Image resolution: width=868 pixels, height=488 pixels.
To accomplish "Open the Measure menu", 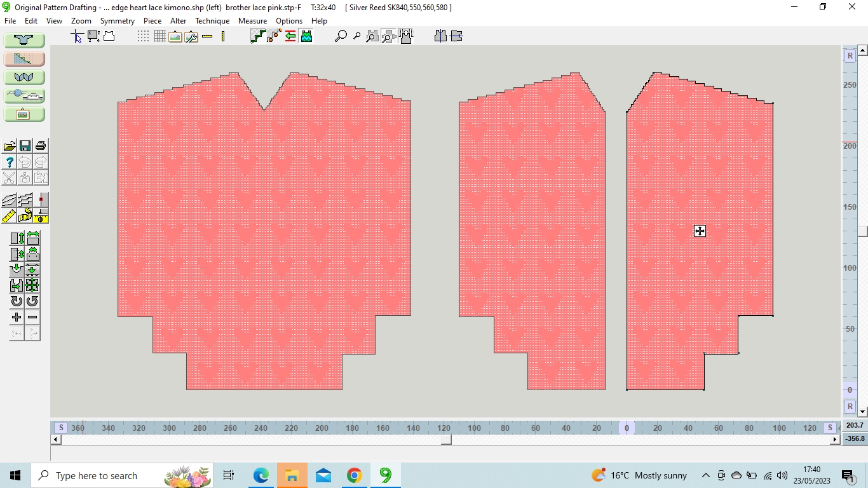I will coord(252,21).
